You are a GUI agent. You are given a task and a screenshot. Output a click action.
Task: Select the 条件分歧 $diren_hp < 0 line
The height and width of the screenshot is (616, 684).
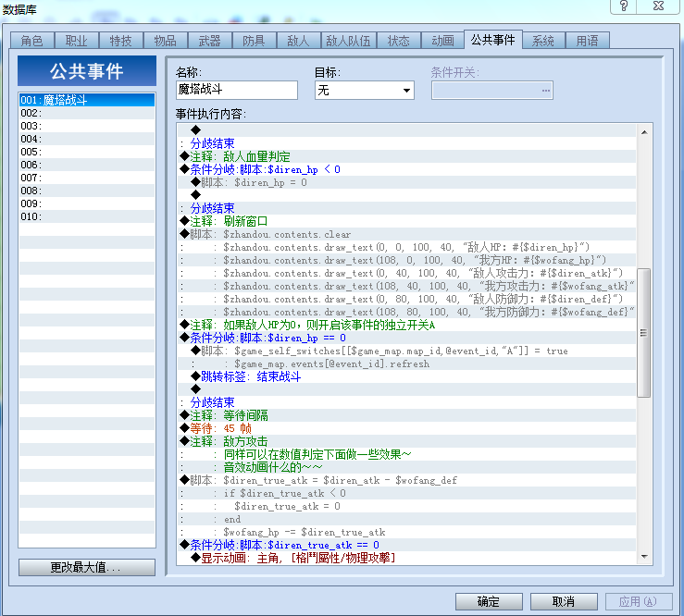point(406,169)
